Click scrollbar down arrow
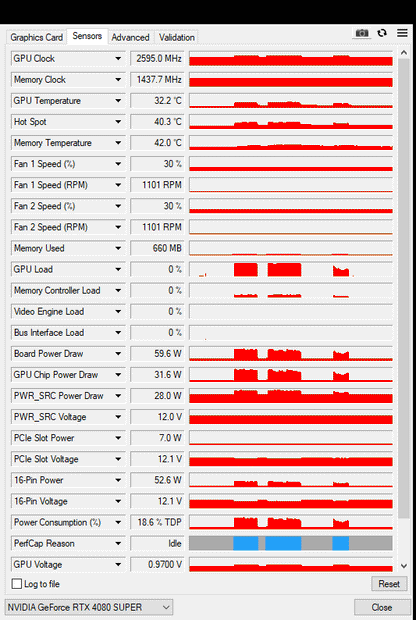This screenshot has width=416, height=620. [403, 566]
